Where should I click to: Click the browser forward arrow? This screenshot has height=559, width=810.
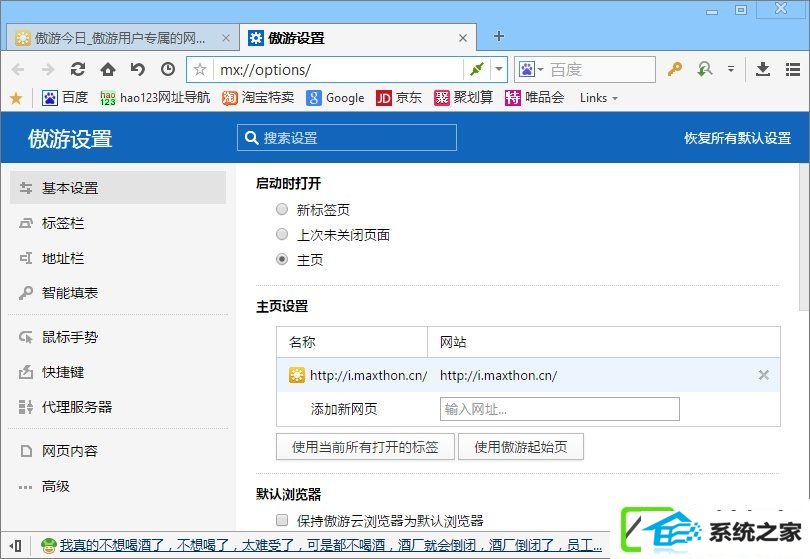(x=48, y=70)
